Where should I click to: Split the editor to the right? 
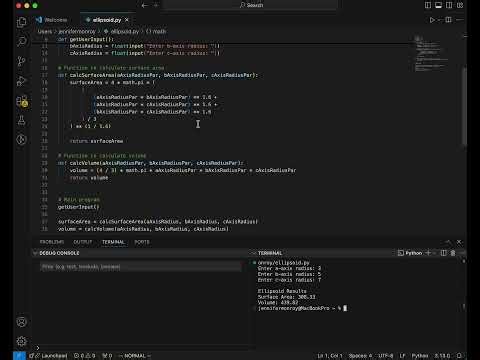[x=449, y=20]
